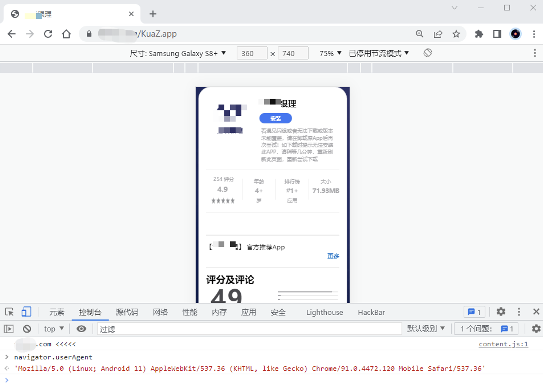This screenshot has width=543, height=392.
Task: Click the viewport width field 360
Action: tap(252, 53)
